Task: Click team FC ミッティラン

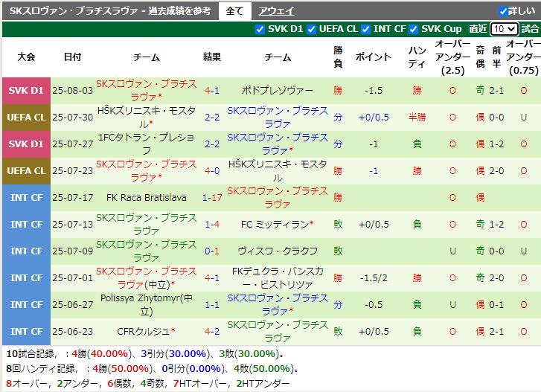Action: [277, 225]
